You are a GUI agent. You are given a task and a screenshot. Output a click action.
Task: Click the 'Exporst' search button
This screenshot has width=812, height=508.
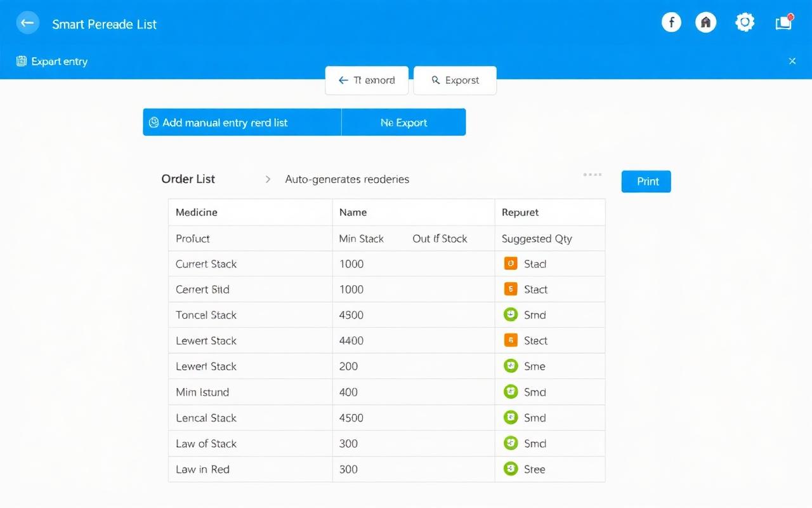pos(455,81)
